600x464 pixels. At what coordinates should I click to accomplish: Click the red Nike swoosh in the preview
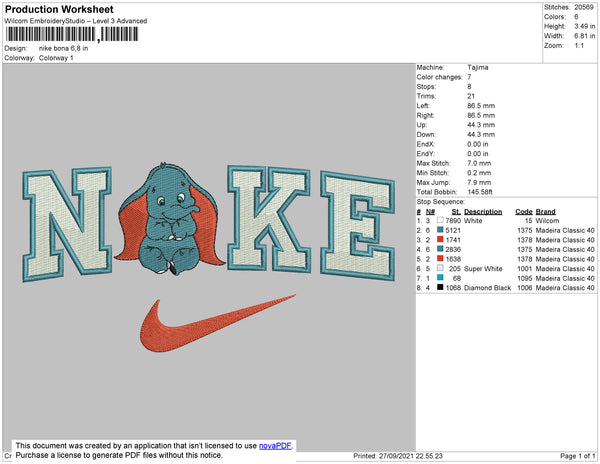pos(217,323)
